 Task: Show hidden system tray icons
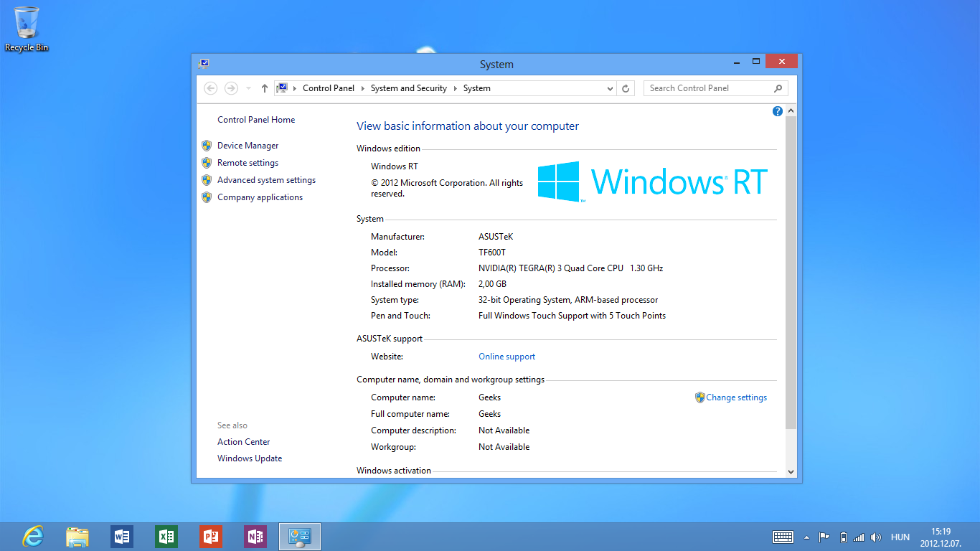tap(806, 537)
